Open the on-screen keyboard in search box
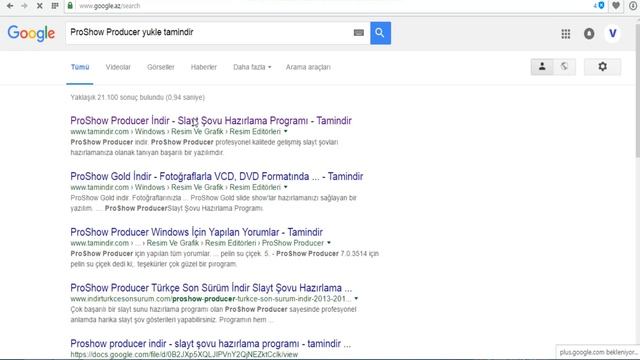Viewport: 640px width, 360px height. 359,33
